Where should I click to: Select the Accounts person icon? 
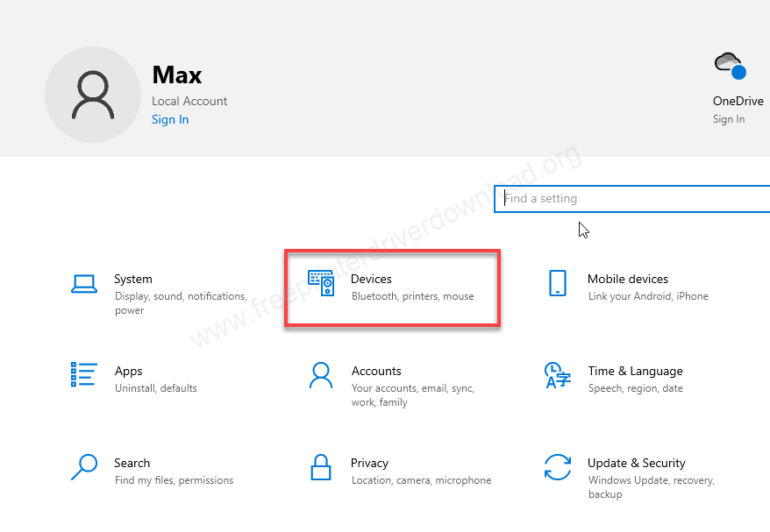(x=321, y=375)
